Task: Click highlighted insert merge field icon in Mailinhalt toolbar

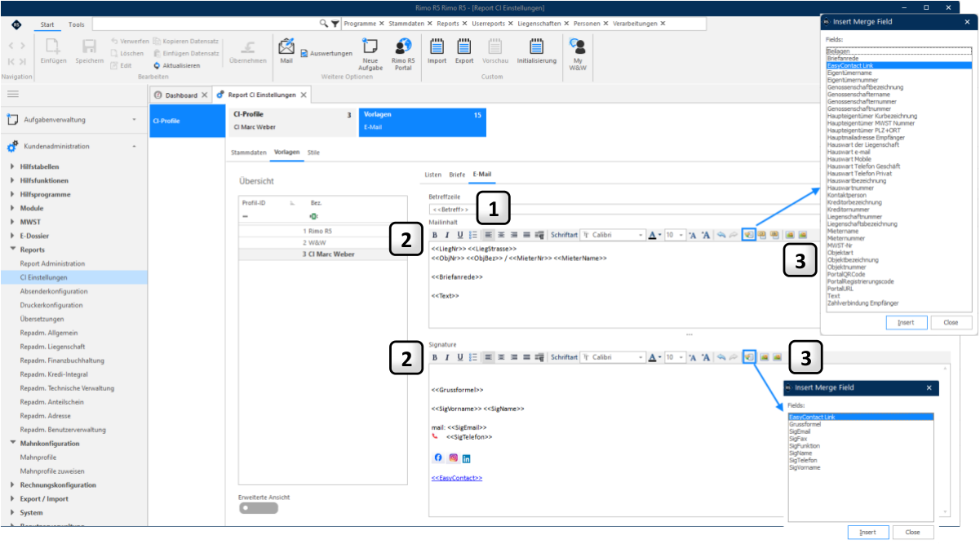Action: click(x=748, y=235)
